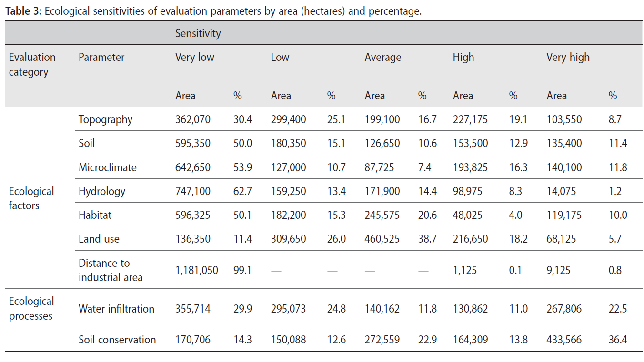Click the 433,566 soil conservation value
Image resolution: width=644 pixels, height=362 pixels.
(564, 340)
